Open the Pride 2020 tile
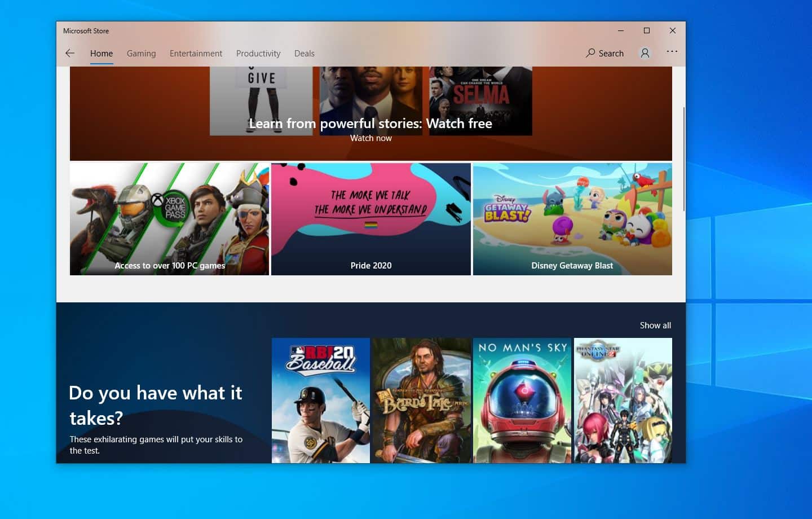Viewport: 812px width, 519px height. (x=370, y=219)
